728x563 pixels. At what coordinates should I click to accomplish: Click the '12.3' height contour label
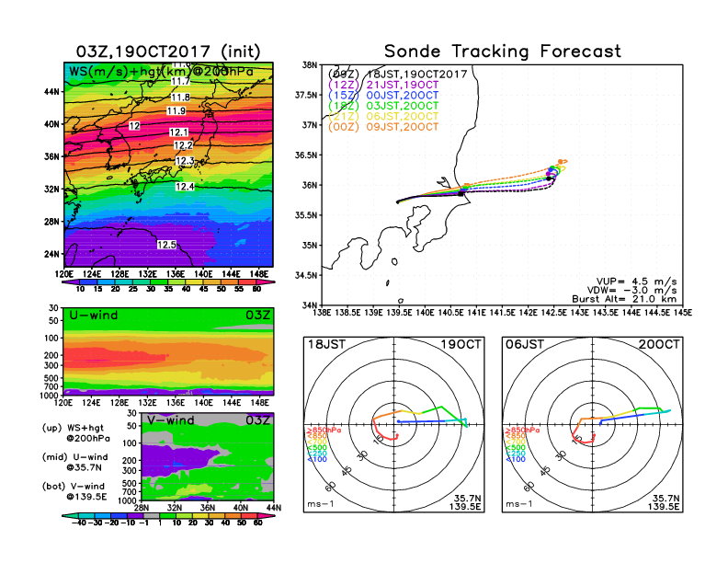(185, 161)
